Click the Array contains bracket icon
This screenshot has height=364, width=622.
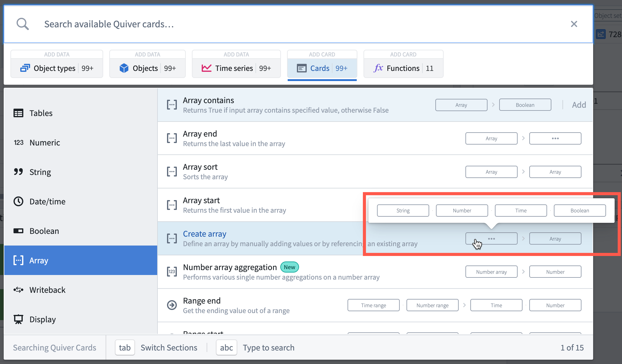(x=172, y=105)
